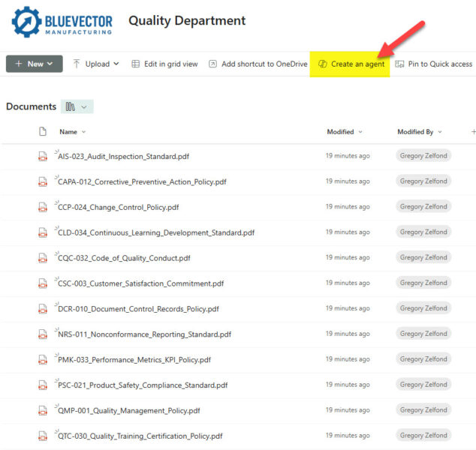Viewport: 476px width, 450px height.
Task: Open CCP-024_Change_Control_Policy.pdf
Action: [119, 208]
